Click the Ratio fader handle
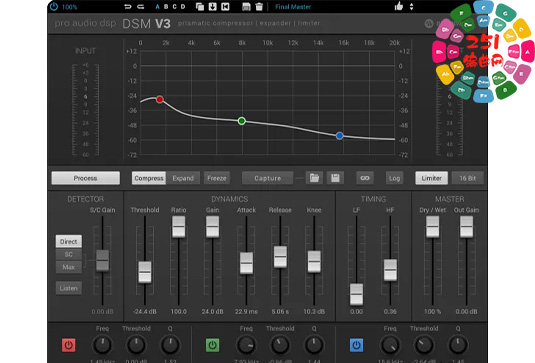The image size is (535, 363). click(x=178, y=227)
